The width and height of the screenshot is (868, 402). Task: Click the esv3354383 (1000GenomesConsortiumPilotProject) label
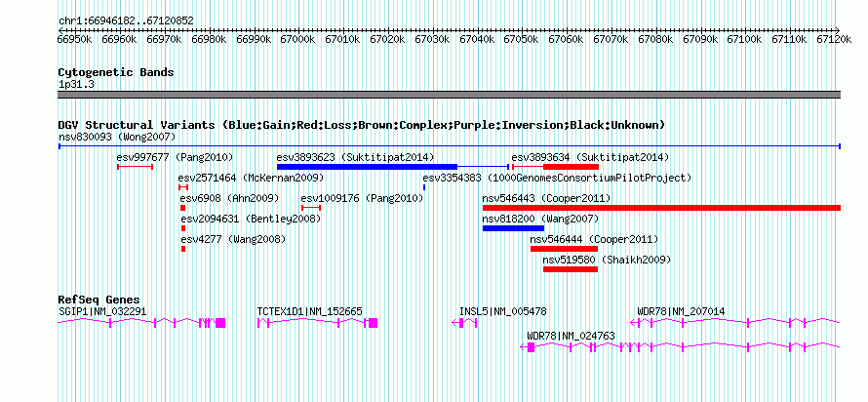558,178
